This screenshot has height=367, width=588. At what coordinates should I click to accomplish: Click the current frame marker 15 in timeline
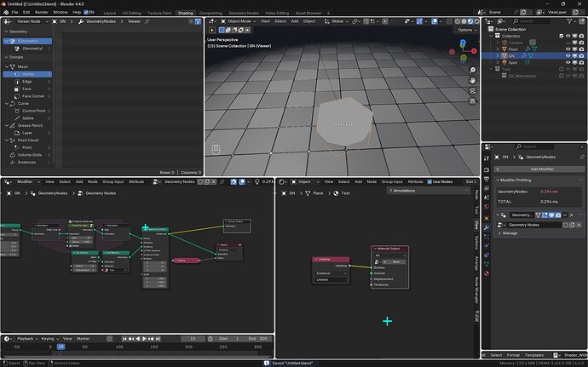(x=61, y=347)
